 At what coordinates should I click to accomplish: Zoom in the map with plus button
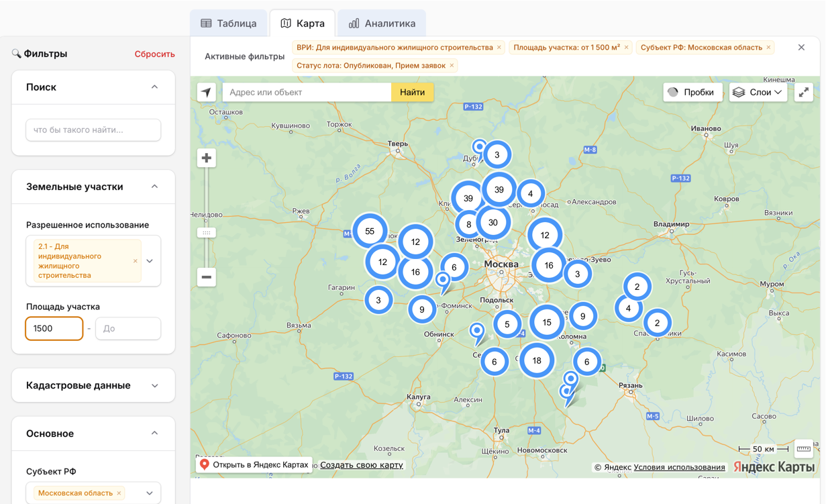tap(207, 158)
